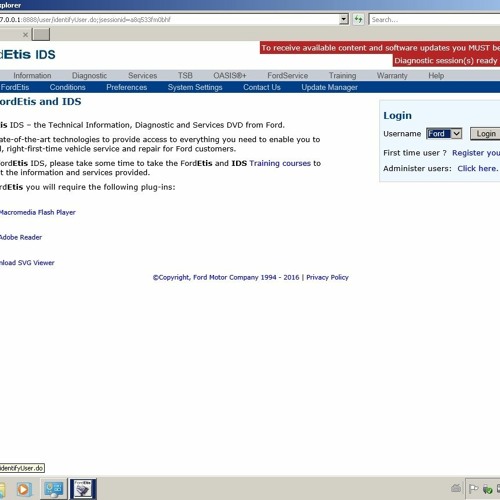Open the OASIS+ menu
Viewport: 500px width, 500px height.
(x=230, y=76)
